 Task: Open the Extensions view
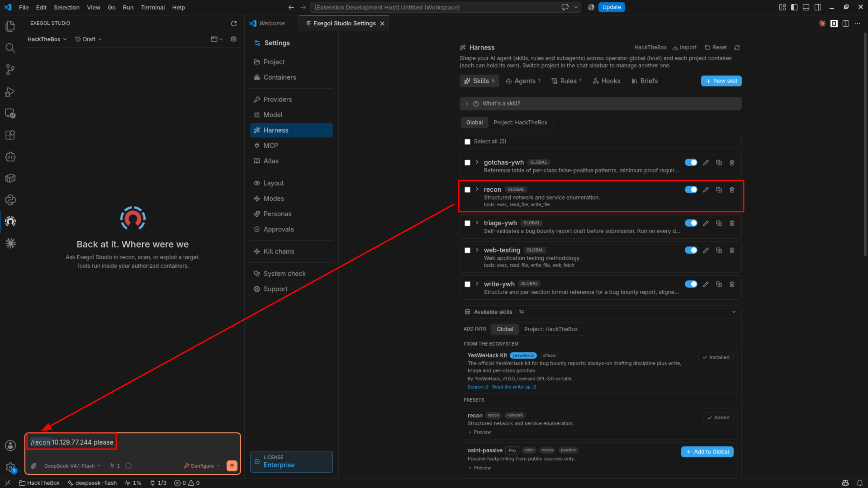click(10, 135)
